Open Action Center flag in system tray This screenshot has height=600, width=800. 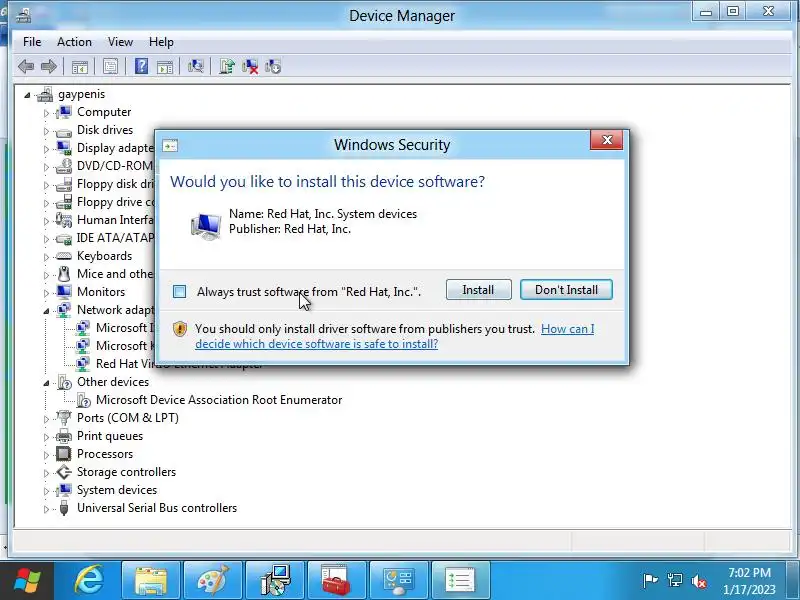coord(650,581)
